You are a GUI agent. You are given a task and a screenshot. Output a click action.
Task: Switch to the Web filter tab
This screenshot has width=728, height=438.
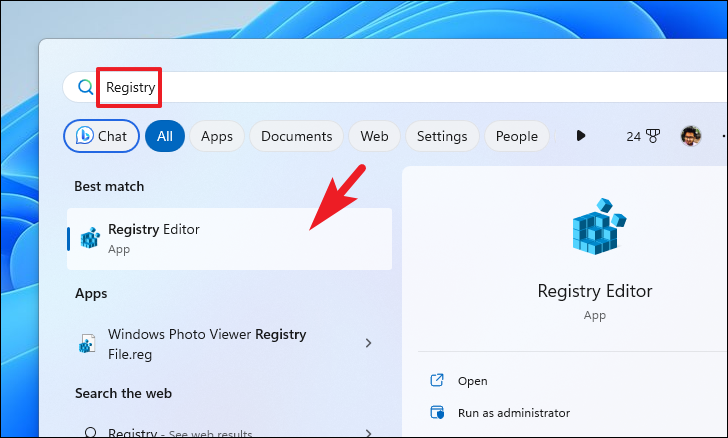374,136
